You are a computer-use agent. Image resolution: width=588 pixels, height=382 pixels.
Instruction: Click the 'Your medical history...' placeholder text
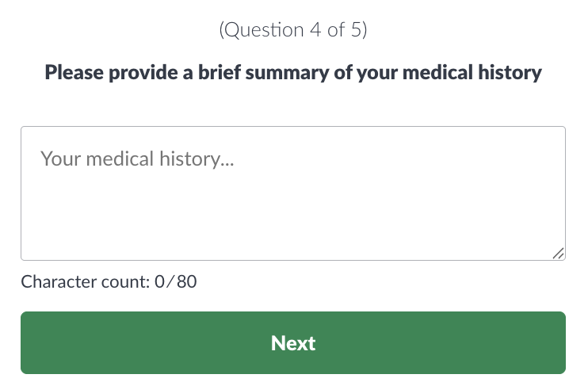pos(138,159)
